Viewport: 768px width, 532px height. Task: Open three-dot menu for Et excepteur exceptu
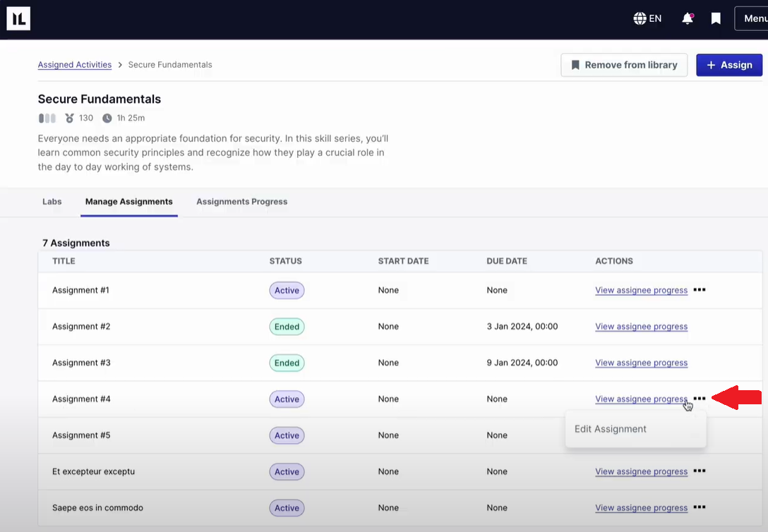(699, 471)
